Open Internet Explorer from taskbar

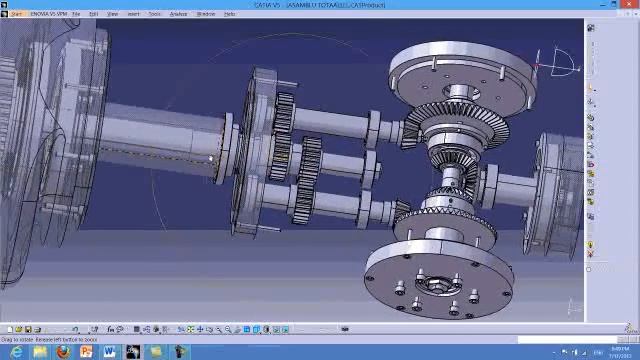pos(16,351)
